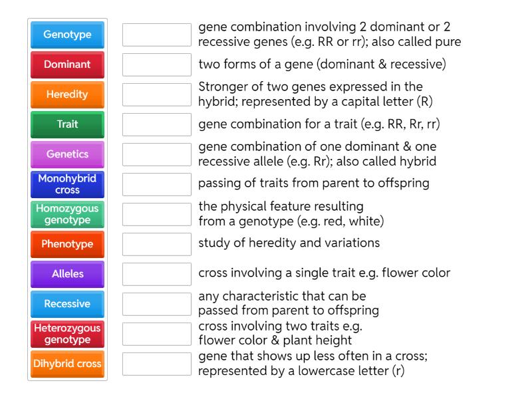Select the Homozygous genotype tile
This screenshot has width=532, height=399.
(x=66, y=214)
